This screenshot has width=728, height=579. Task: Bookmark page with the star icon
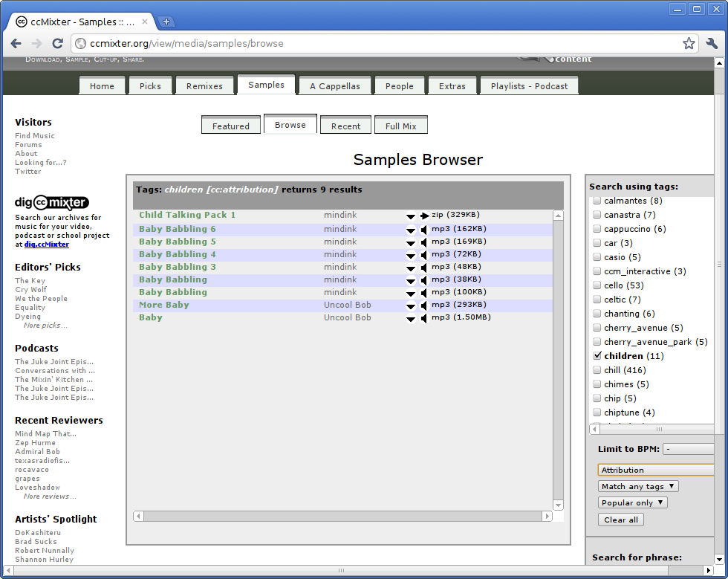point(689,44)
